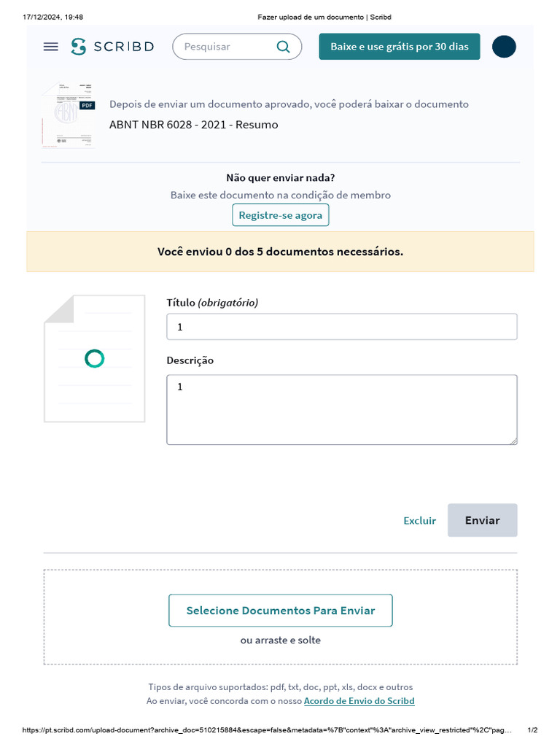Open the ABNT NBR 6028 document thumbnail
This screenshot has height=747, width=560.
(x=69, y=115)
